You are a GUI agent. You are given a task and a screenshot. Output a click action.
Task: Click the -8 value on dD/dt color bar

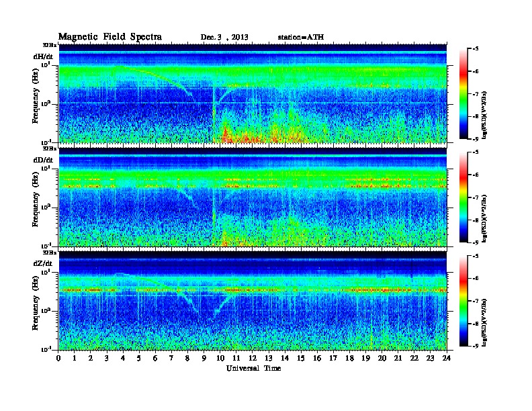476,220
